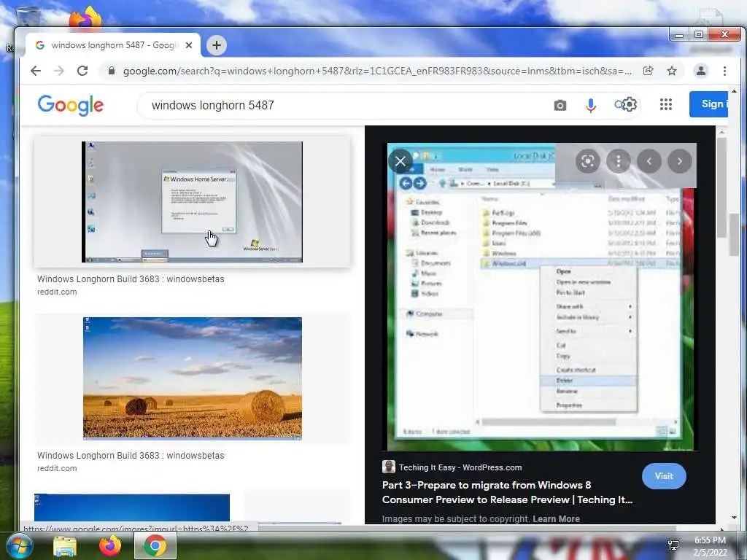
Task: Click the Google Lens search icon
Action: click(587, 161)
